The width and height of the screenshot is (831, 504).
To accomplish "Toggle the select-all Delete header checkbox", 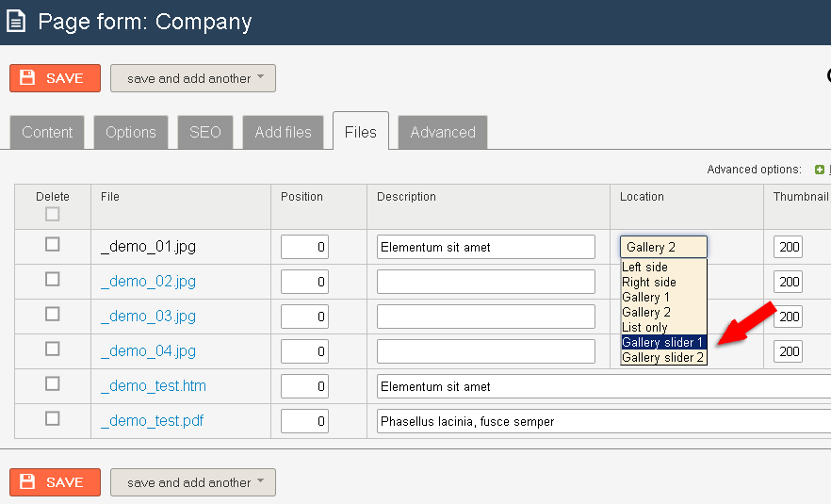I will 53,214.
